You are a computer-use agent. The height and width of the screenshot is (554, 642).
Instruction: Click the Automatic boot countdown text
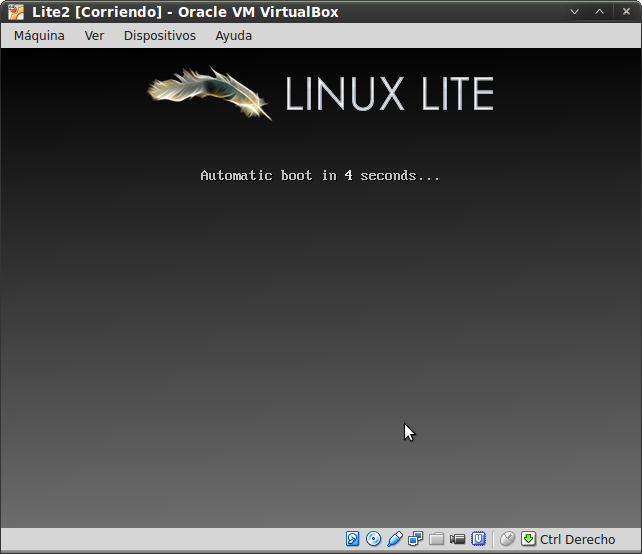[320, 175]
